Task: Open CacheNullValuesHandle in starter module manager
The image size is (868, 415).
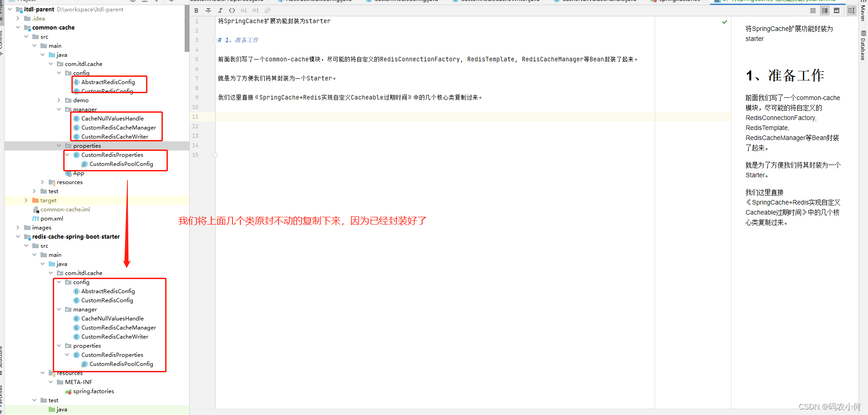Action: 112,318
